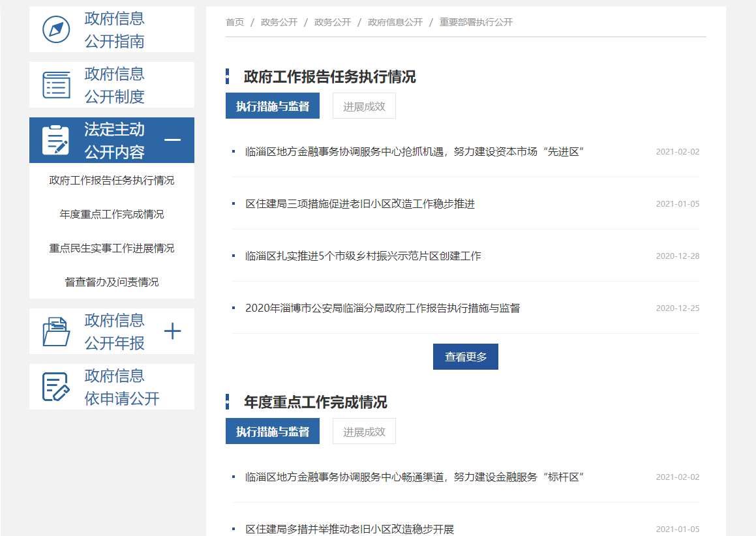The height and width of the screenshot is (536, 756).
Task: Switch to 进展成效 tab under 政府工作报告任务执行情况
Action: tap(364, 106)
